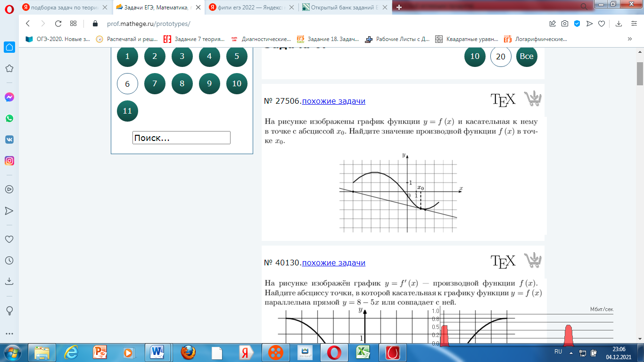Viewport: 644px width, 362px height.
Task: Select the round task number 10 button in the task grid
Action: tap(237, 84)
